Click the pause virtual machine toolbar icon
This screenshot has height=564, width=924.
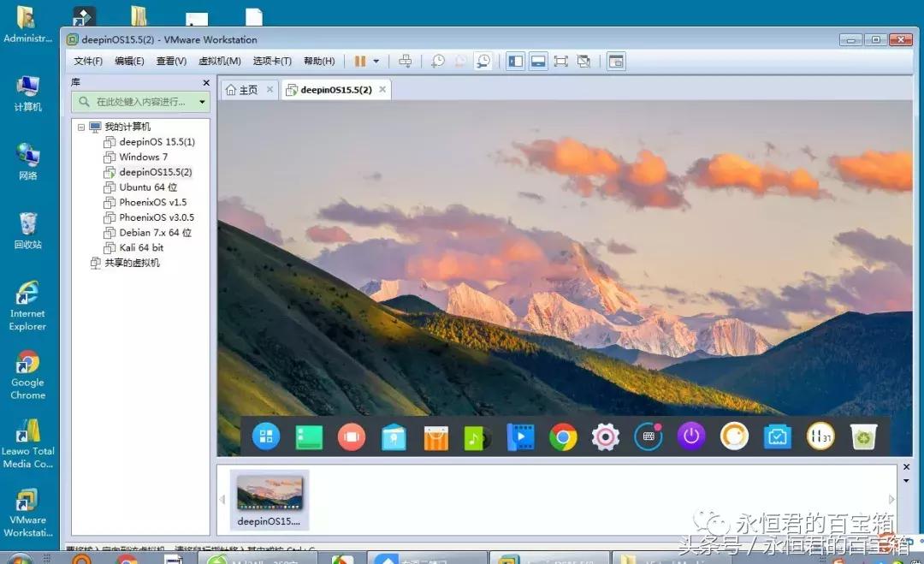pos(359,61)
